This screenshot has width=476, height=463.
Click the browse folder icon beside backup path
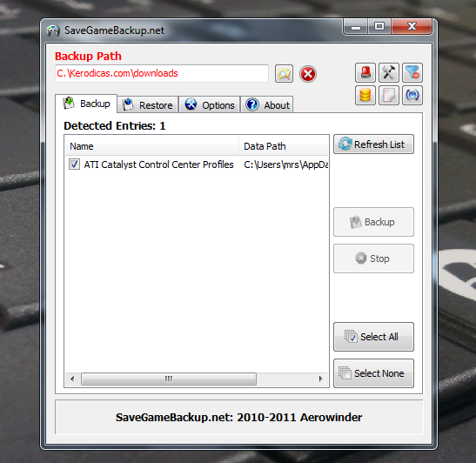coord(284,73)
